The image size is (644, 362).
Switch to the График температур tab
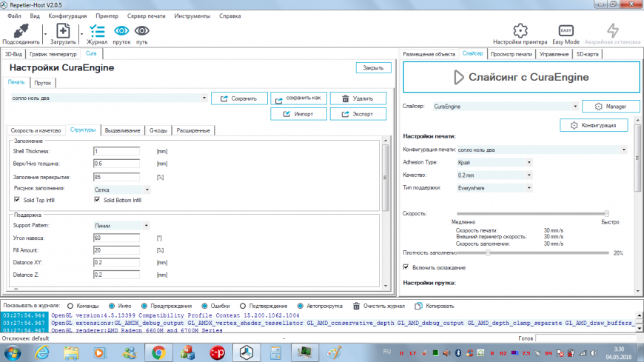coord(53,54)
